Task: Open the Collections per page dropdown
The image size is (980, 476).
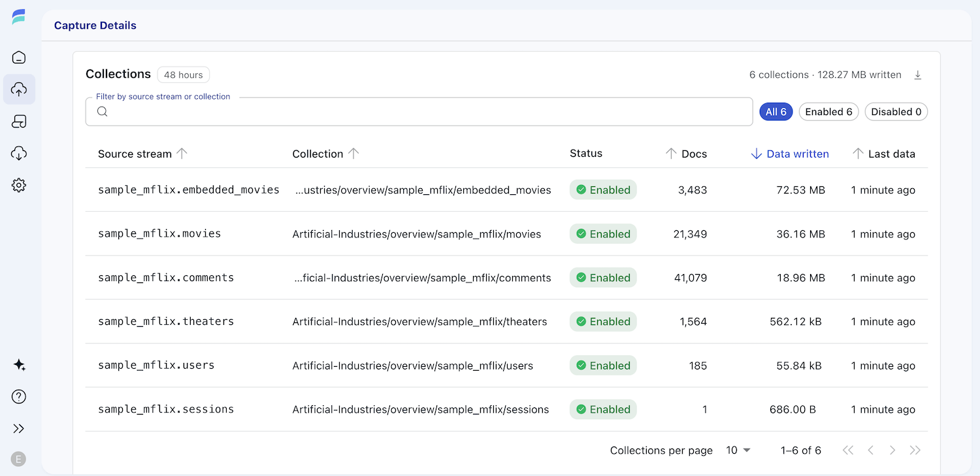Action: click(738, 450)
